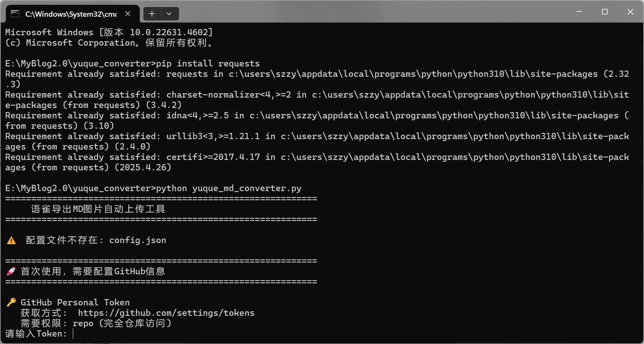The height and width of the screenshot is (344, 644).
Task: Click the rocket emoji icon
Action: [11, 271]
